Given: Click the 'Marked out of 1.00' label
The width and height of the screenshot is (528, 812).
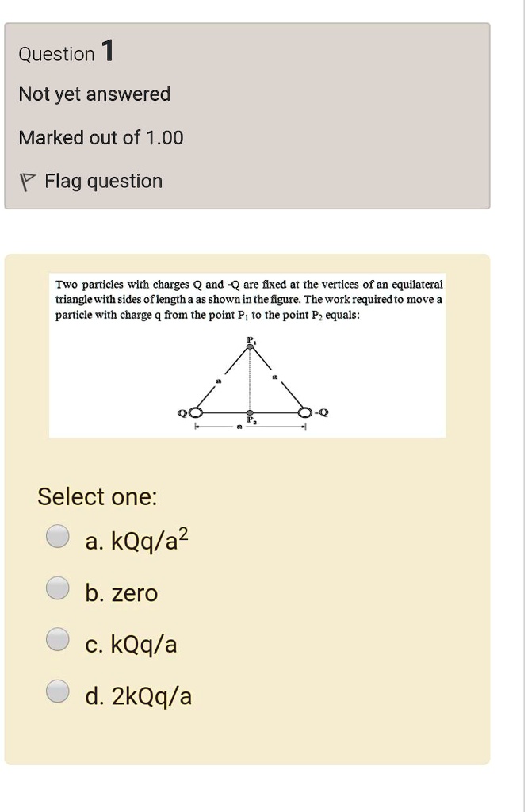Looking at the screenshot, I should point(101,137).
